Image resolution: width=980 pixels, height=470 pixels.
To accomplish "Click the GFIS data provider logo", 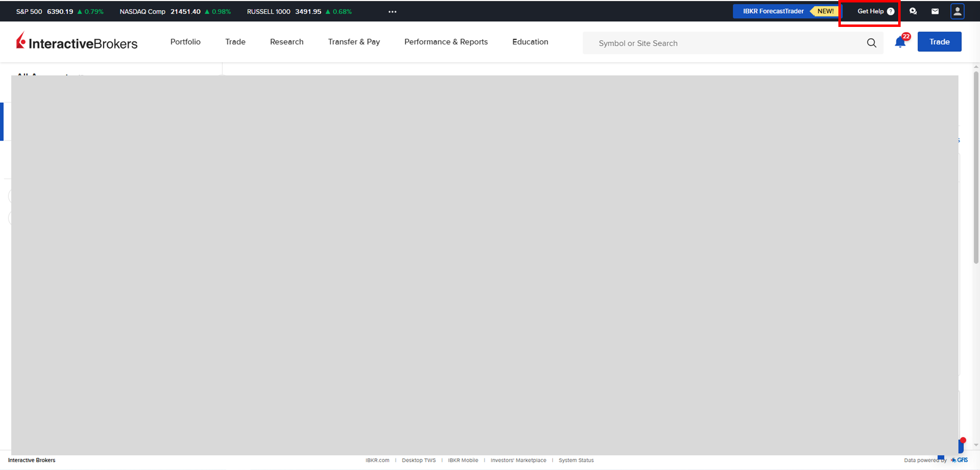I will 959,460.
